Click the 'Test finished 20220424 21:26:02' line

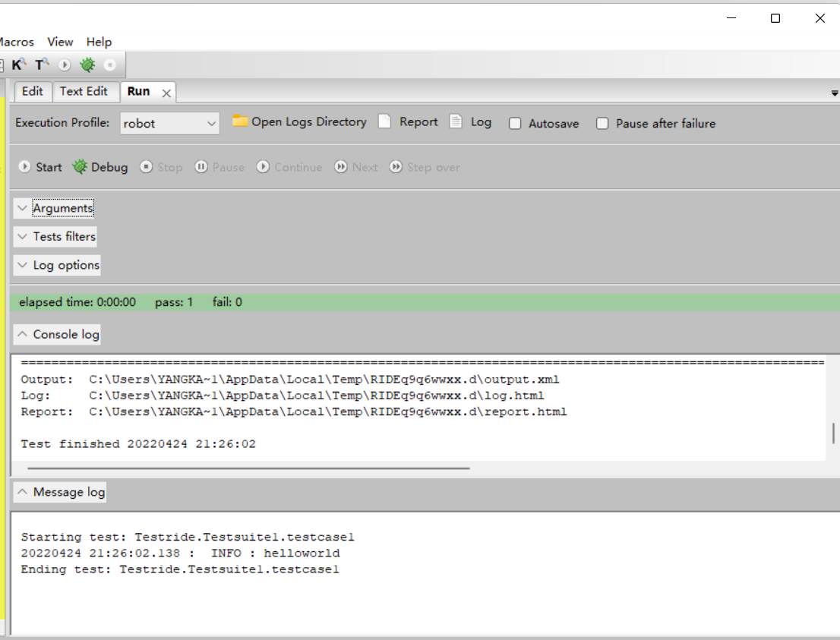pyautogui.click(x=138, y=444)
